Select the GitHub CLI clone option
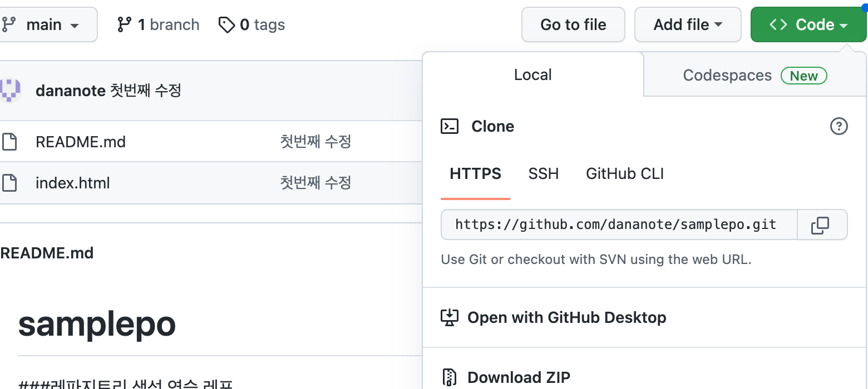The image size is (868, 389). (x=625, y=174)
